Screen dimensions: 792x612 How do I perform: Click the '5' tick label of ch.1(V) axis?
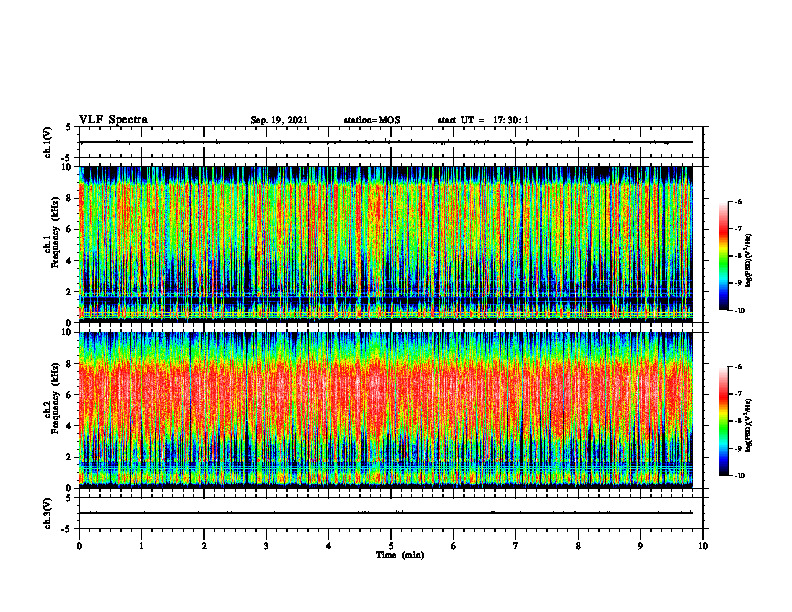[70, 128]
